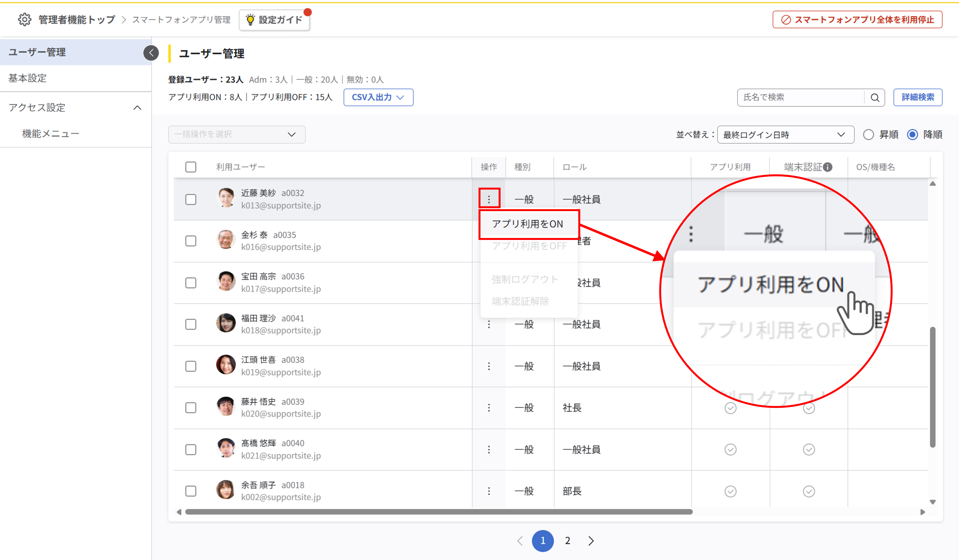
Task: Check the box for 宝田 高宗
Action: coord(191,283)
